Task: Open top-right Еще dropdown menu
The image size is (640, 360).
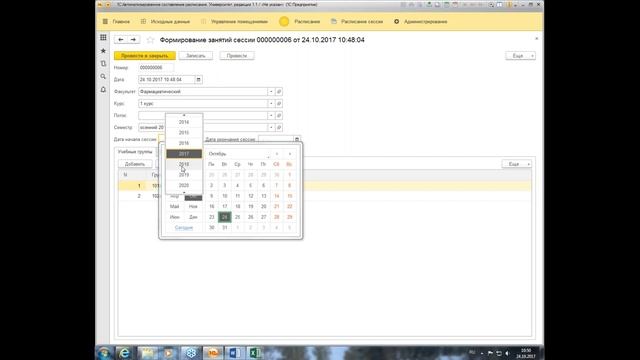Action: [520, 56]
